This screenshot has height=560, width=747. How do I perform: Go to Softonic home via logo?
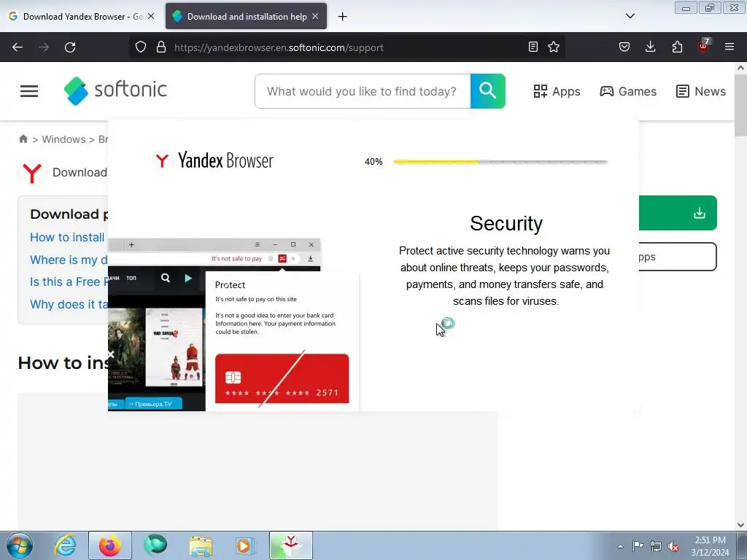(115, 90)
